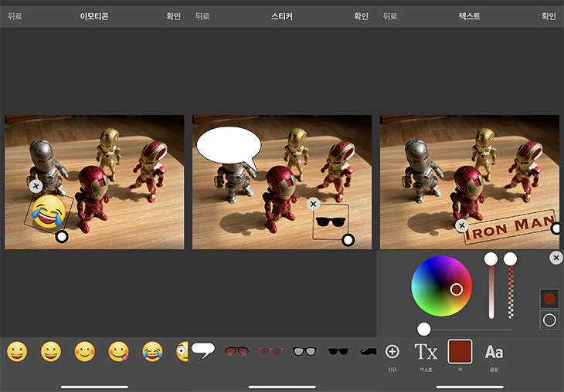Choose the gray-lens glasses sticker

click(x=304, y=351)
